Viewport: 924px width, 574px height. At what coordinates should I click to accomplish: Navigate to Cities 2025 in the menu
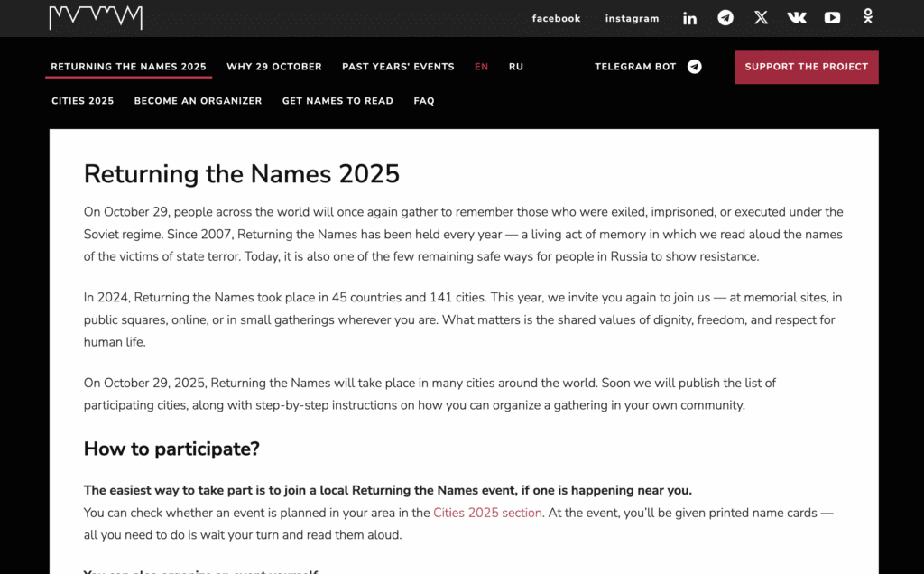click(82, 101)
